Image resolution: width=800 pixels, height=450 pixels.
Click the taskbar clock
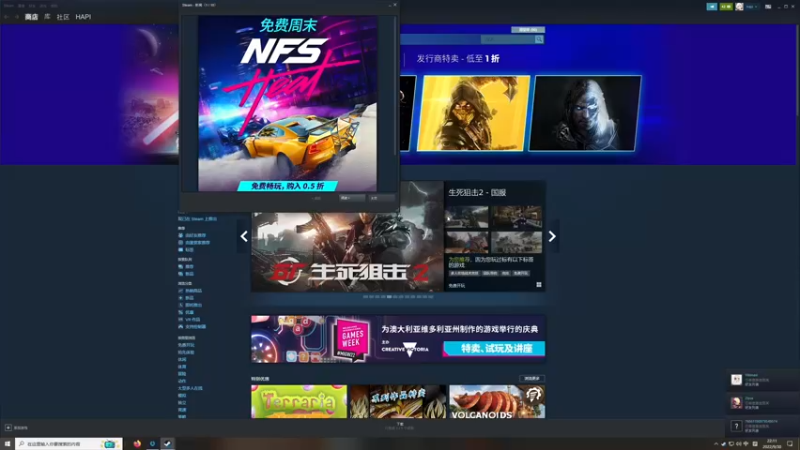pyautogui.click(x=772, y=444)
